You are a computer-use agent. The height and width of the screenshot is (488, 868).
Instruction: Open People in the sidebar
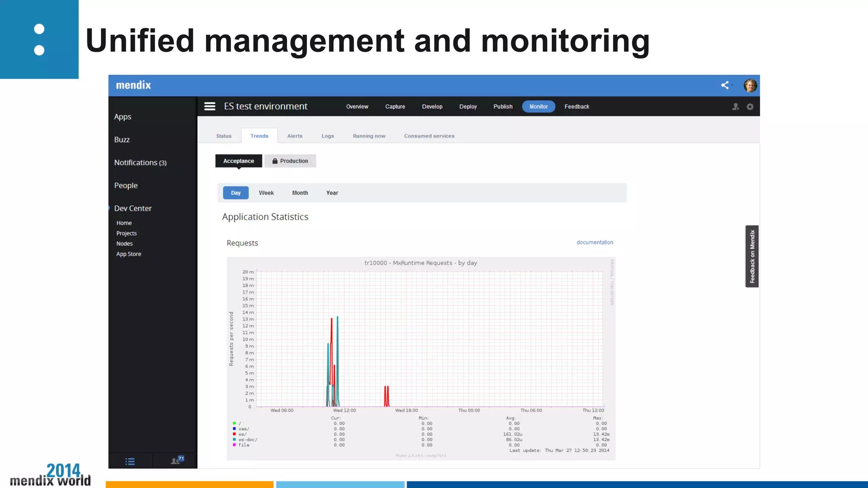126,186
